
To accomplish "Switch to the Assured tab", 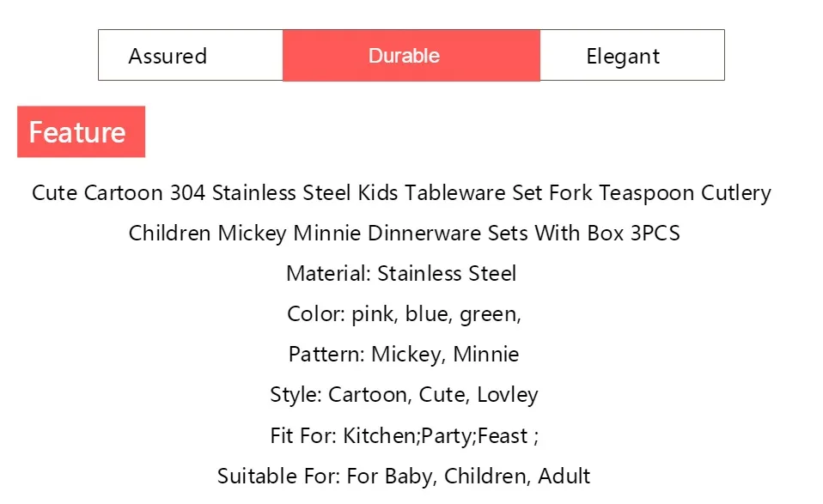I will pyautogui.click(x=191, y=55).
